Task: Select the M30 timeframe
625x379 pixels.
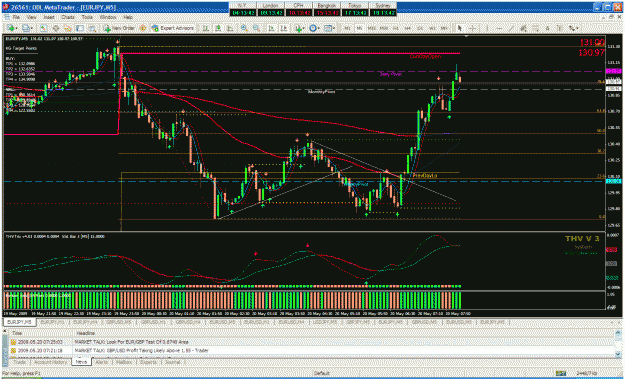Action: pyautogui.click(x=384, y=28)
